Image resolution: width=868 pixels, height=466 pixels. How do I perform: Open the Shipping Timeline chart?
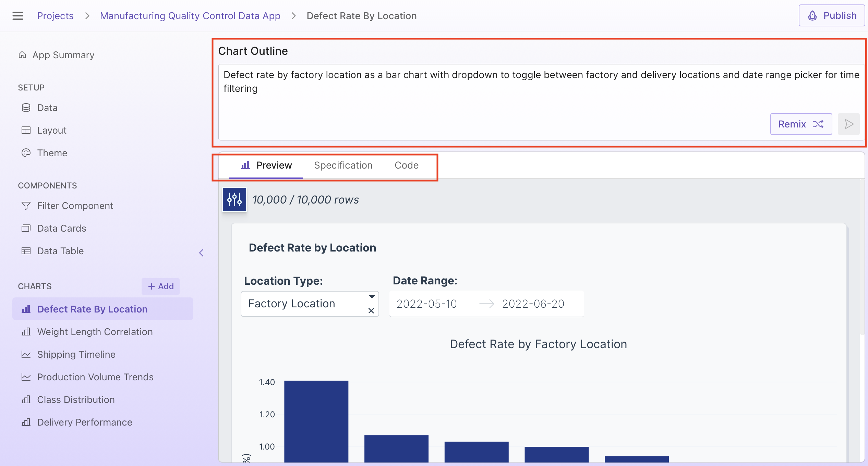pos(76,354)
